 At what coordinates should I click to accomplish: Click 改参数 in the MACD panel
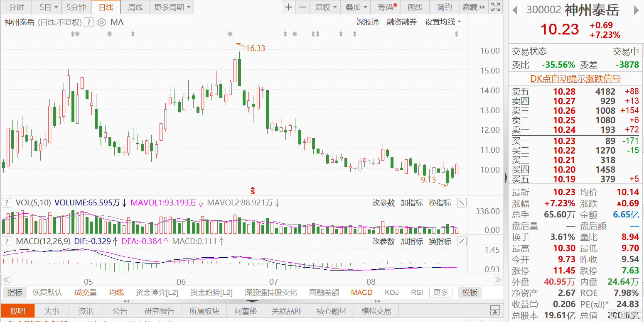[383, 242]
